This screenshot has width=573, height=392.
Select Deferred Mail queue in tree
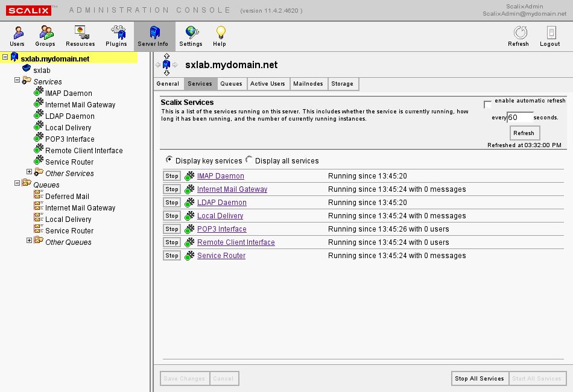67,197
